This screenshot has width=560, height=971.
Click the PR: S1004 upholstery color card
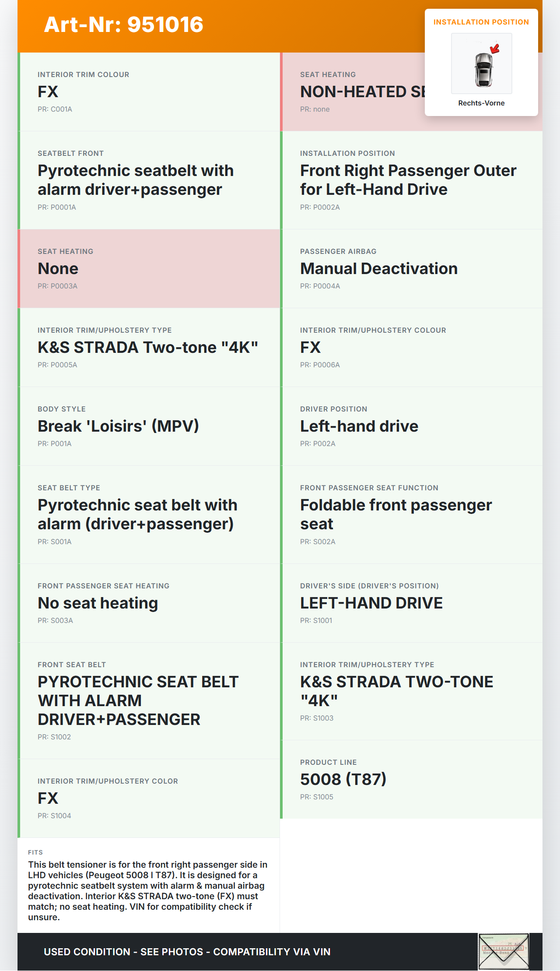point(149,798)
